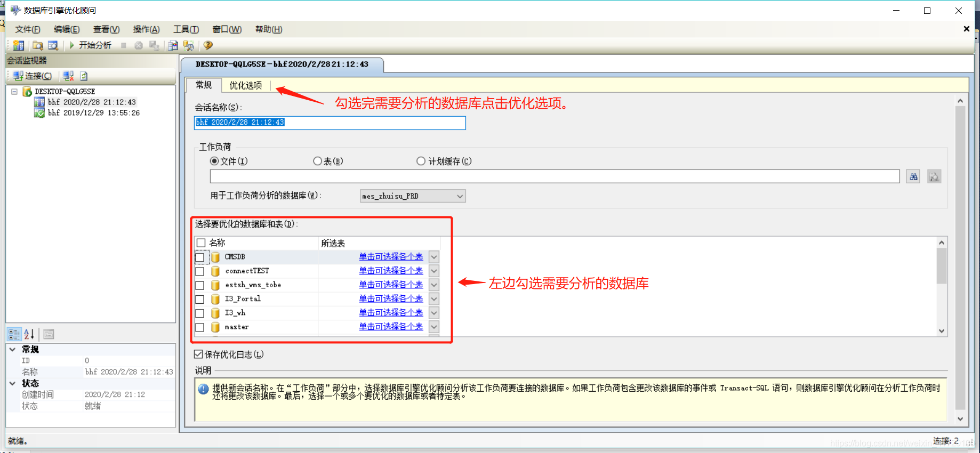Open the connectTEST selected-tables dropdown arrow
Image resolution: width=980 pixels, height=453 pixels.
[x=434, y=271]
